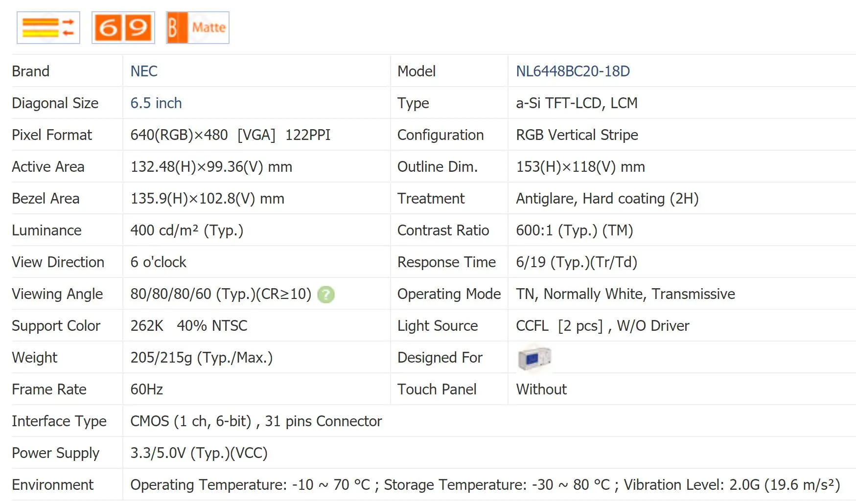Screen dimensions: 856x504
Task: Click the 600:1 contrast ratio value
Action: click(x=574, y=230)
